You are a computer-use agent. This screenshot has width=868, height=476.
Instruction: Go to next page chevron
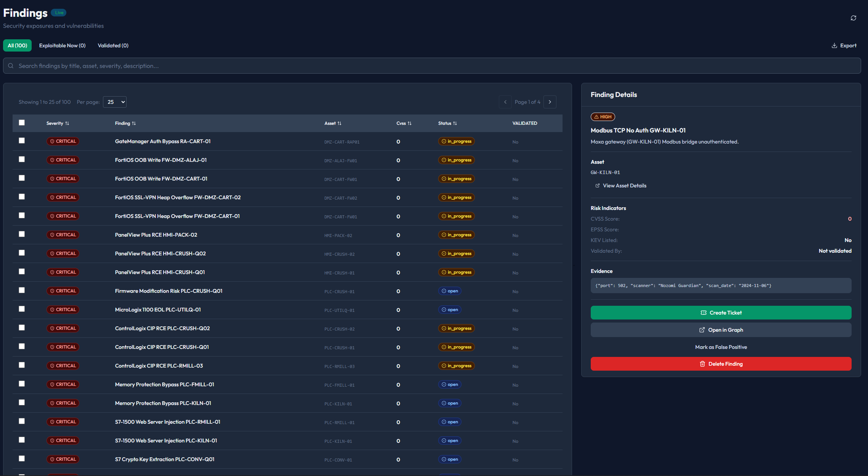pos(550,102)
